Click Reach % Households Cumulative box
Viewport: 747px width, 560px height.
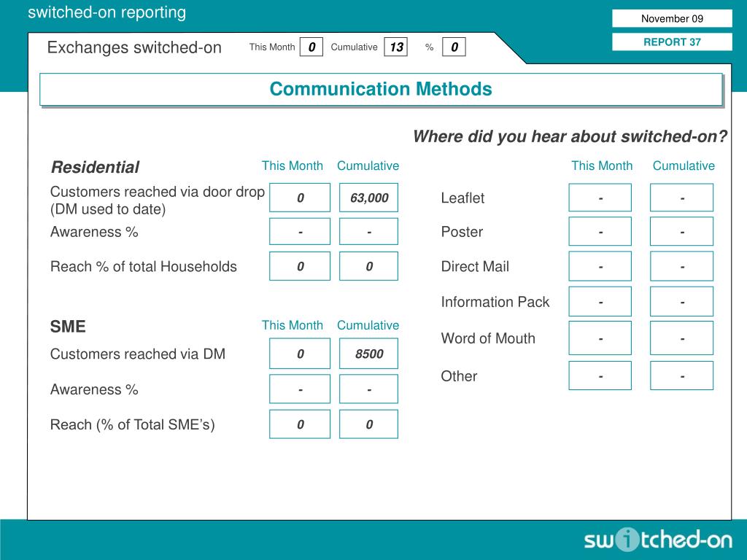pos(368,266)
